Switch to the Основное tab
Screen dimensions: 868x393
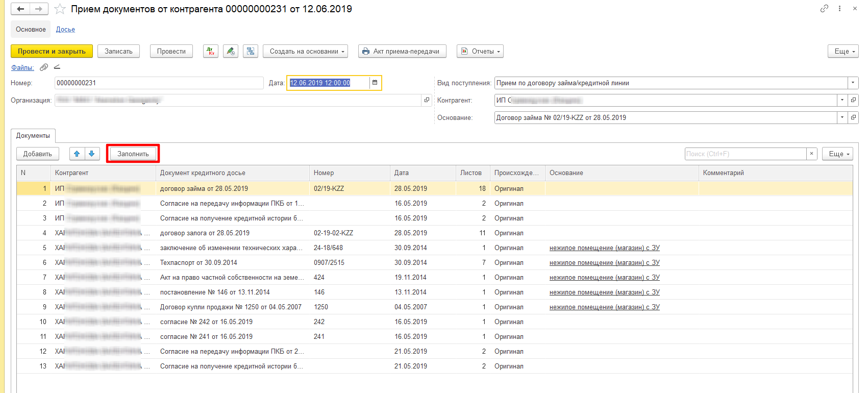pyautogui.click(x=31, y=29)
